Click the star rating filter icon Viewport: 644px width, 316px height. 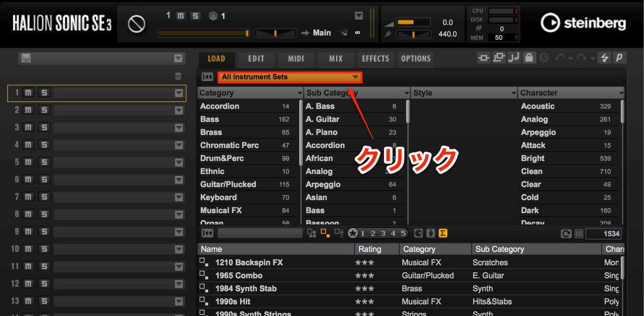(353, 234)
